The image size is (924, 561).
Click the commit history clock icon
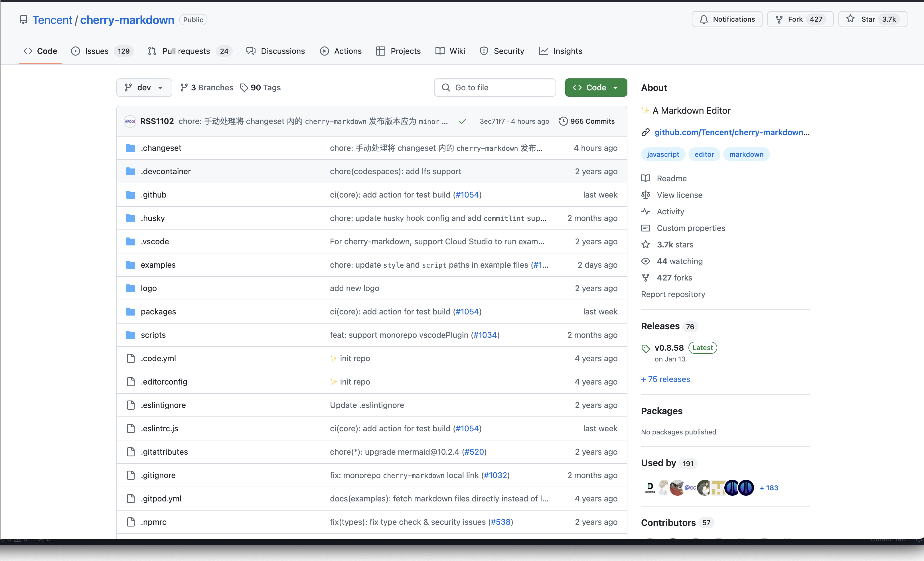click(563, 121)
